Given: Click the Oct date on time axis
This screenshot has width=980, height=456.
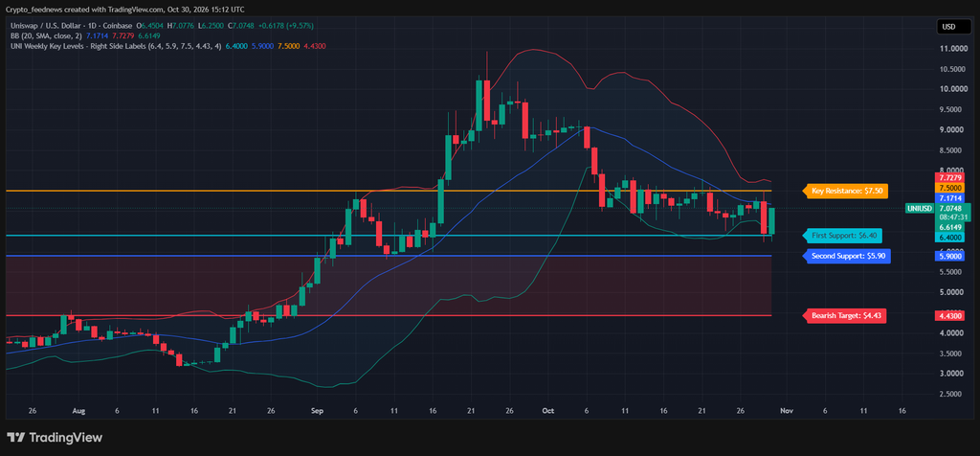Looking at the screenshot, I should click(x=548, y=411).
